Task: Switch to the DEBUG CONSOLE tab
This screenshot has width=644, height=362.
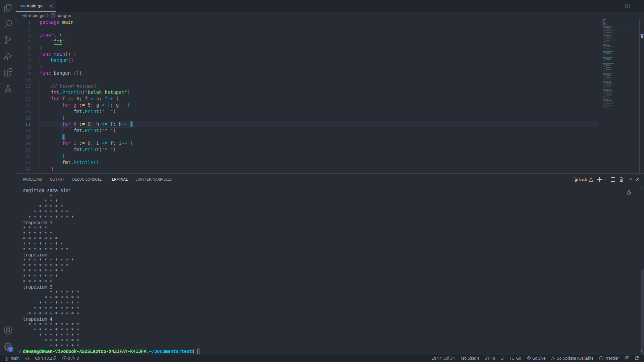Action: click(x=87, y=179)
